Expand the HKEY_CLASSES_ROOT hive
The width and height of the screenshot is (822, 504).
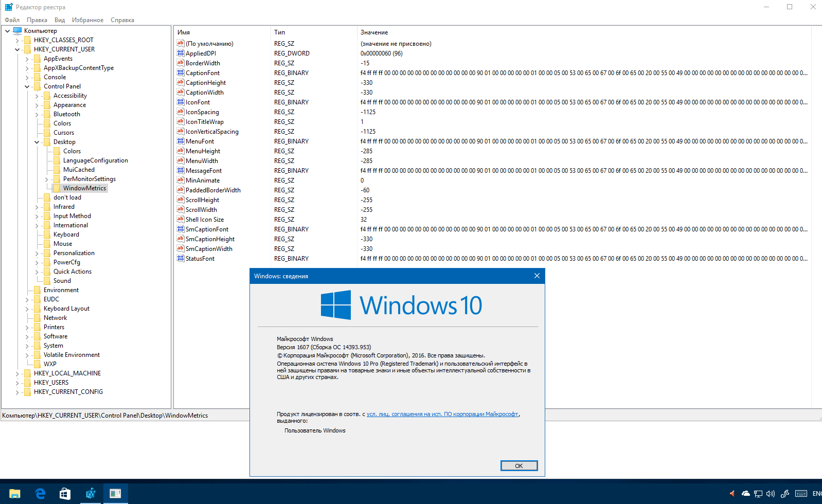[x=17, y=40]
